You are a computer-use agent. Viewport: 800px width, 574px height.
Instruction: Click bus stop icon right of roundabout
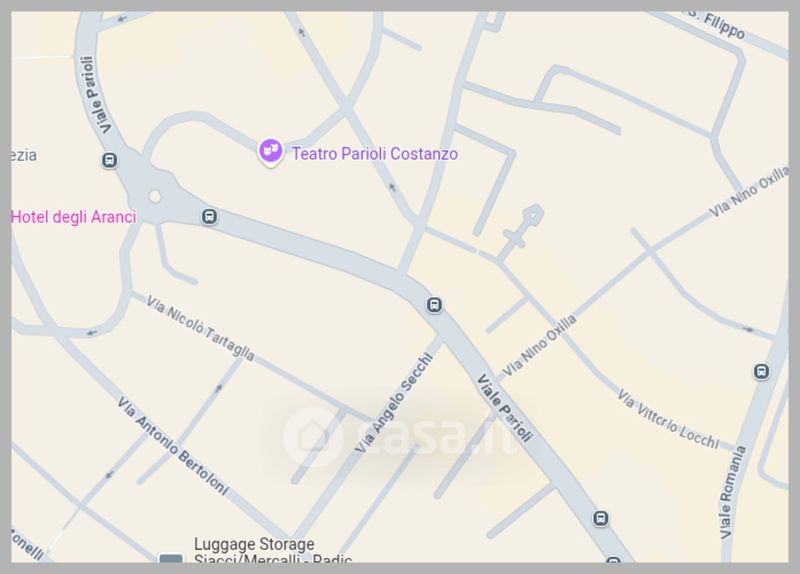tap(209, 216)
